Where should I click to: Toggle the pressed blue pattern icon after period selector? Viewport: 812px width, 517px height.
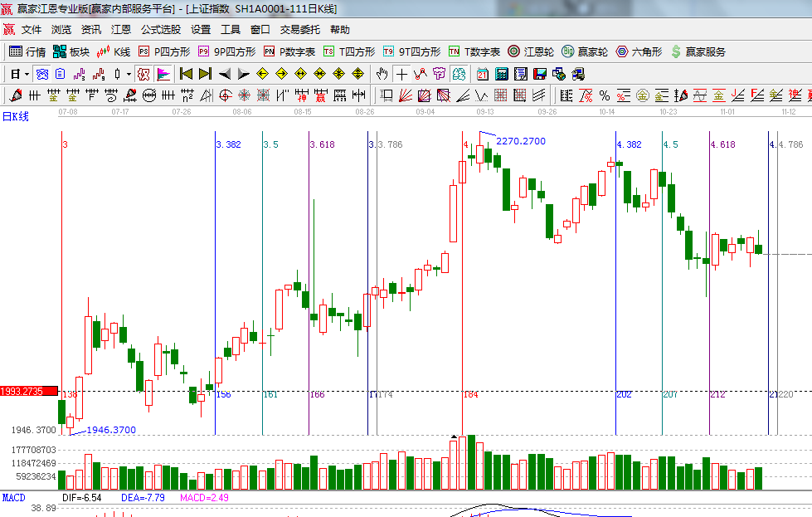[41, 74]
